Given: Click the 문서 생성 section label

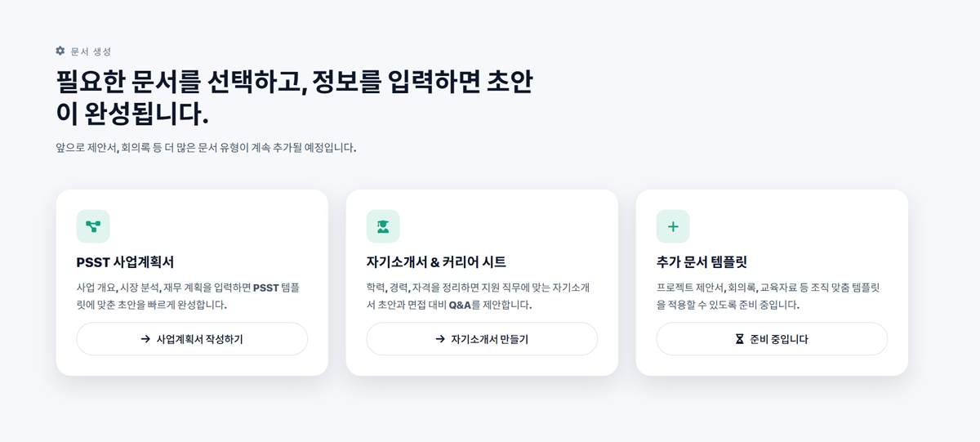Looking at the screenshot, I should [x=91, y=51].
